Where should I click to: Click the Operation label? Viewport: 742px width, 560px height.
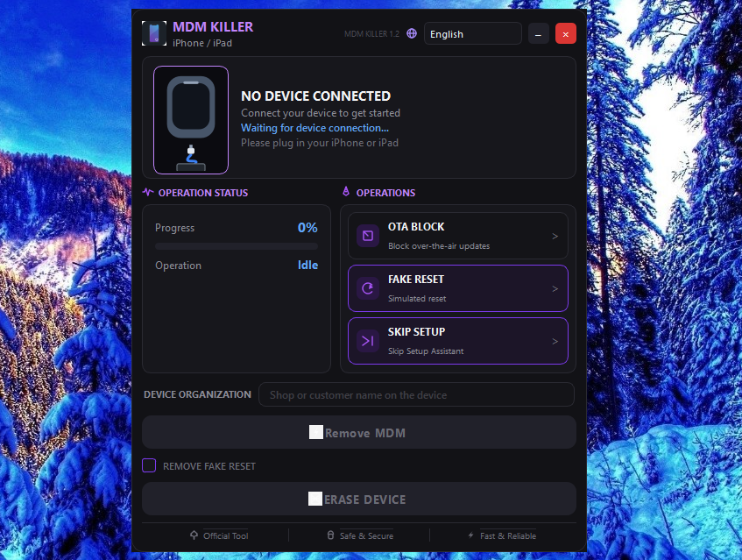179,266
